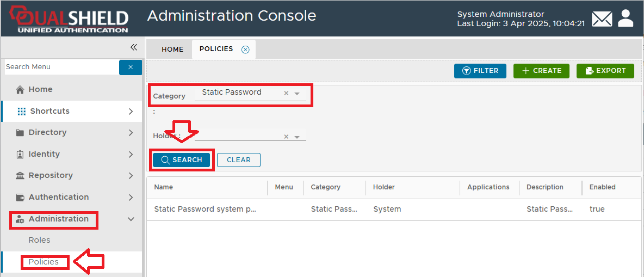644x277 pixels.
Task: Clear the Search Menu box button
Action: 131,67
